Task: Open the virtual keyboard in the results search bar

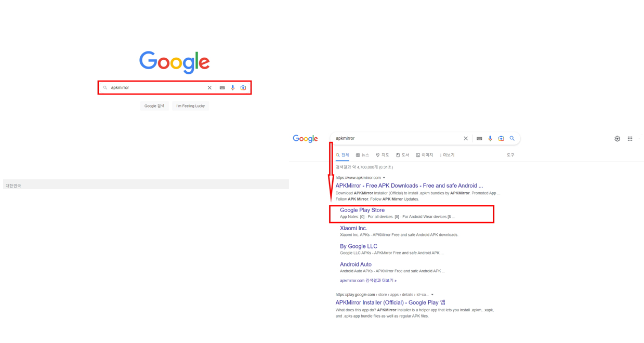Action: click(479, 139)
